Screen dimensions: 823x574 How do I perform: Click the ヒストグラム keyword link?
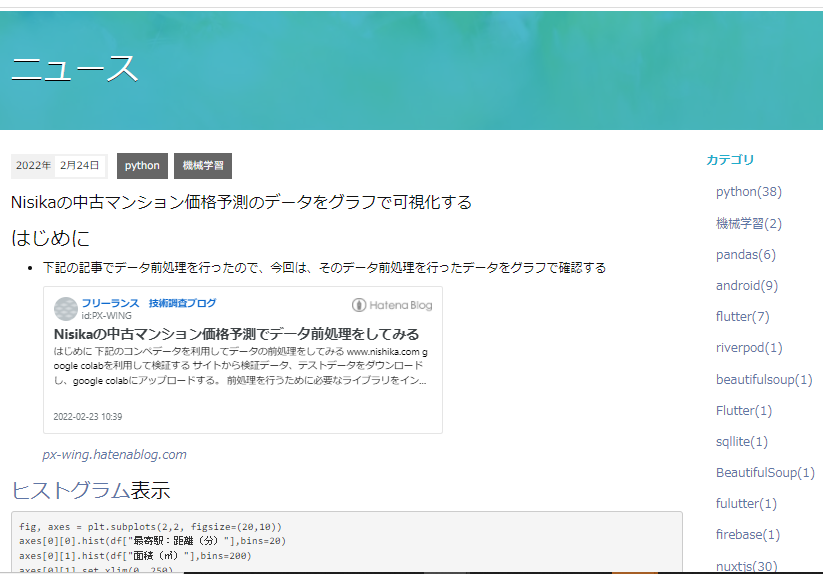(x=70, y=491)
